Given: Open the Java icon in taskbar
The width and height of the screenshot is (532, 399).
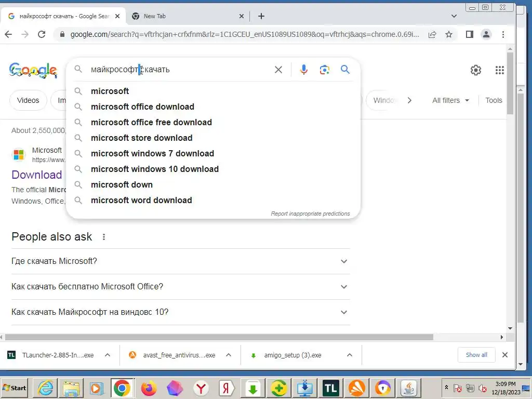Looking at the screenshot, I should [x=408, y=388].
